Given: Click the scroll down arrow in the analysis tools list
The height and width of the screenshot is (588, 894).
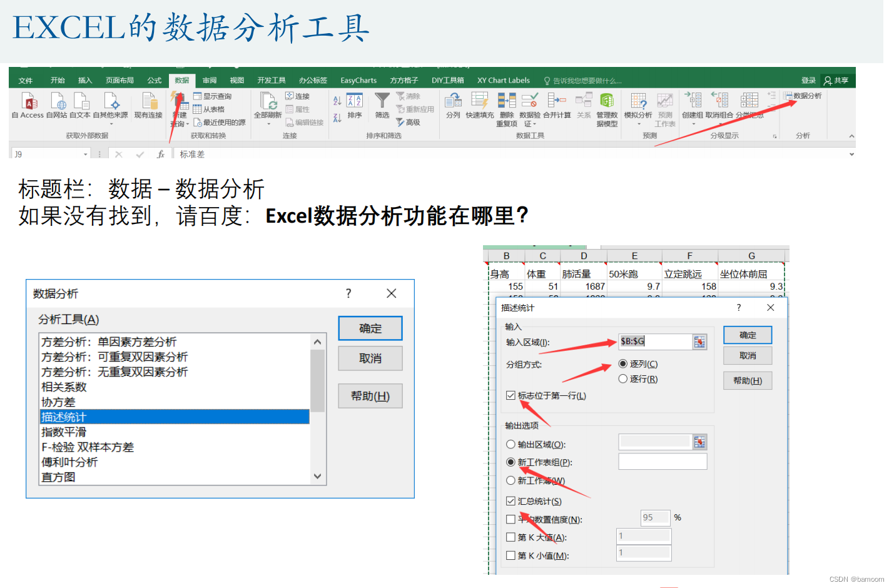Looking at the screenshot, I should (x=318, y=477).
